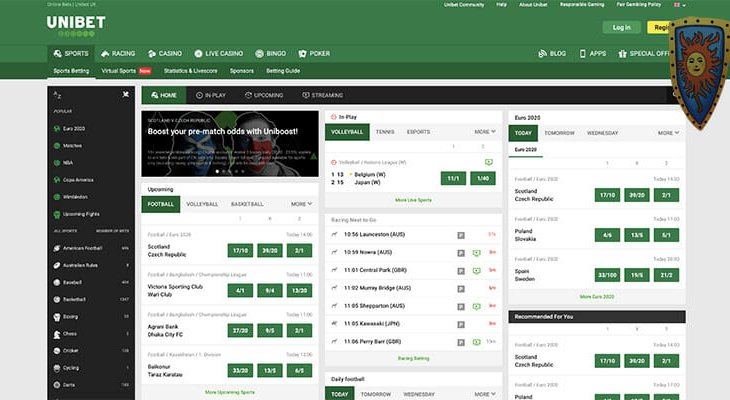Select Esports tab in In-Play panel

click(419, 132)
